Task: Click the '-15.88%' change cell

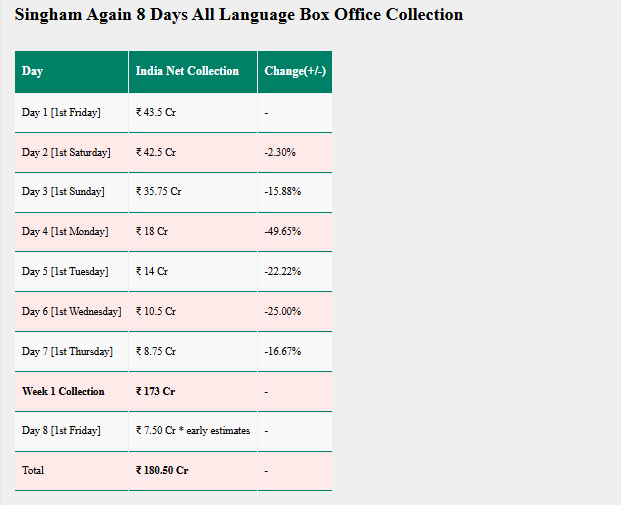Action: click(295, 192)
